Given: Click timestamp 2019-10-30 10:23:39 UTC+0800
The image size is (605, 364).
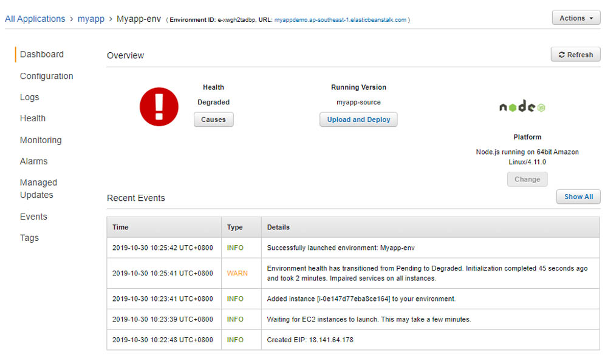Looking at the screenshot, I should (x=162, y=319).
